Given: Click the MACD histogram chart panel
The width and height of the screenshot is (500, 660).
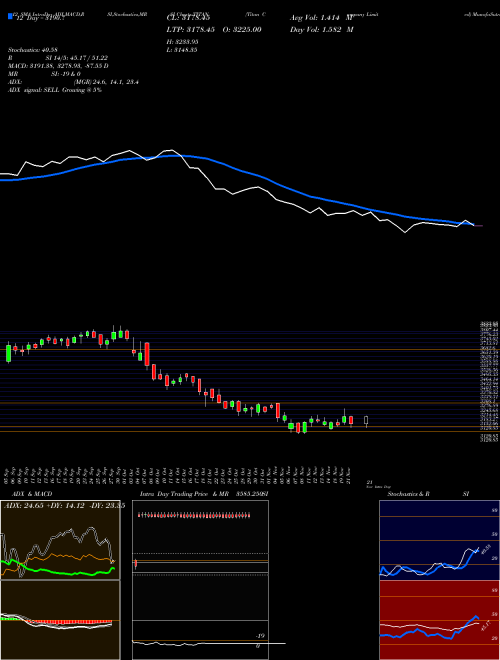Looking at the screenshot, I should (60, 620).
